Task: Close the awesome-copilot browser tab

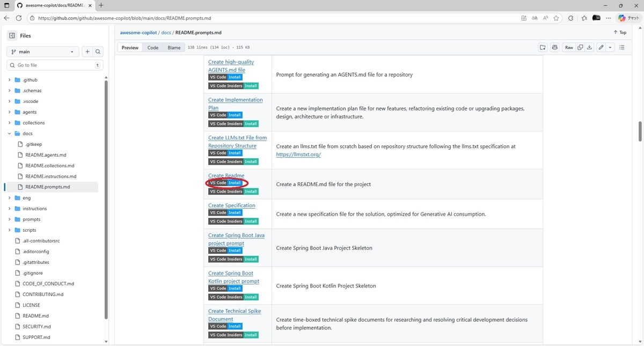Action: coord(89,5)
